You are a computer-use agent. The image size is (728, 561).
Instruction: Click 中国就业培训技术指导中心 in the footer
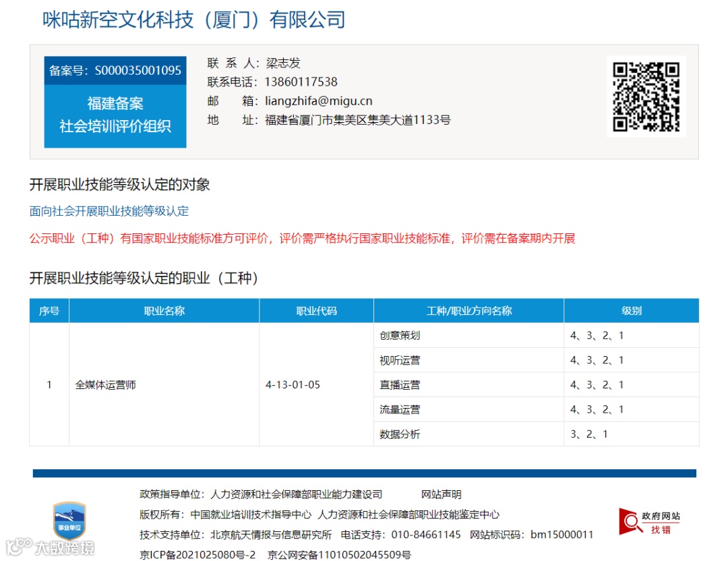click(251, 514)
